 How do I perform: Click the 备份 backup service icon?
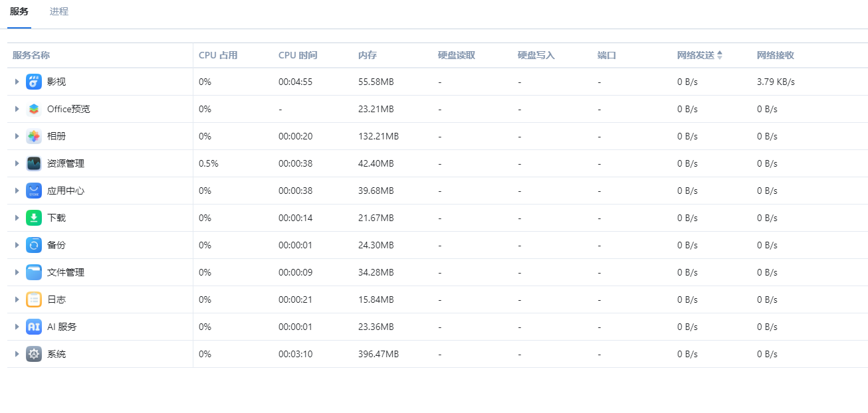pos(34,245)
